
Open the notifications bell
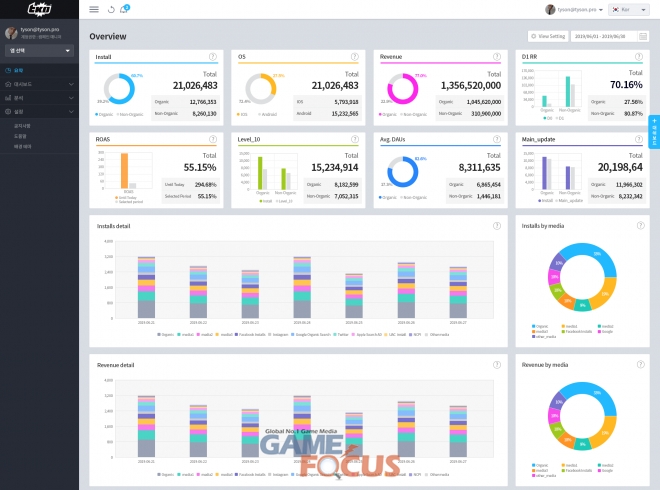(x=123, y=9)
